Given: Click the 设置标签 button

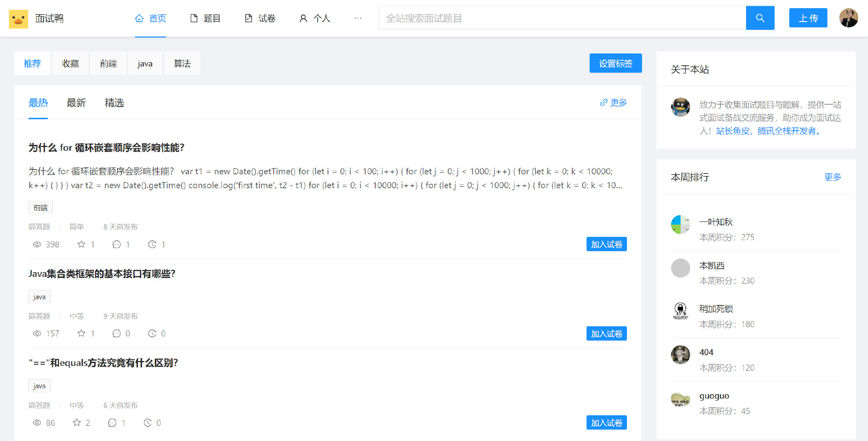Looking at the screenshot, I should [615, 63].
